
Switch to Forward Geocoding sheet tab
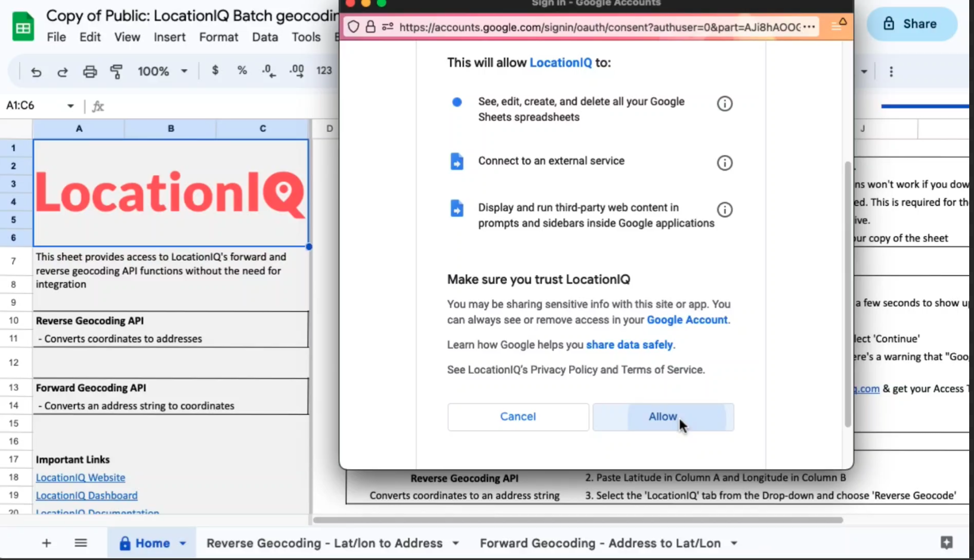tap(600, 543)
